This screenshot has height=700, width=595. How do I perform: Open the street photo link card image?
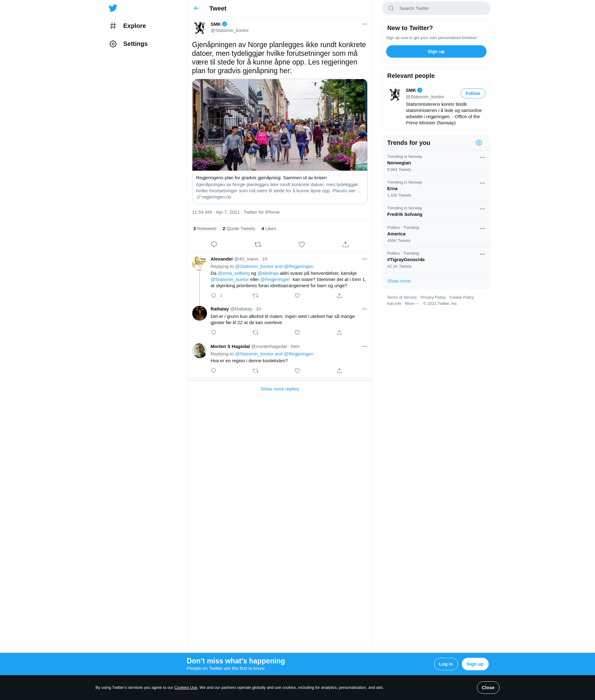(279, 125)
